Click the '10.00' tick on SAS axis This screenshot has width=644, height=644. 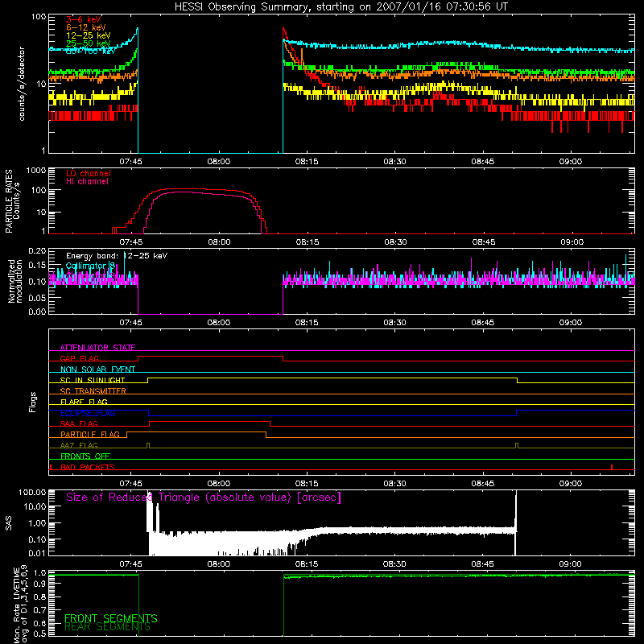click(35, 506)
